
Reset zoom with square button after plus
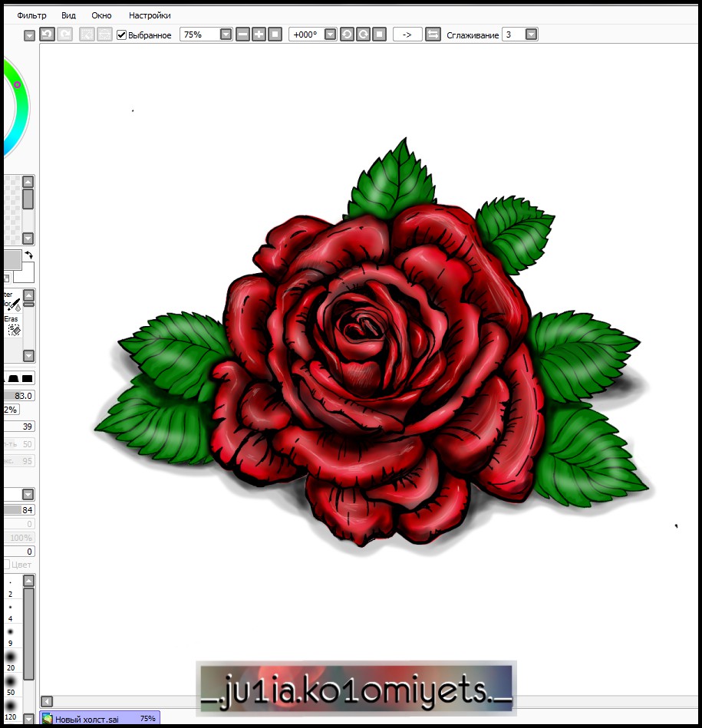tap(275, 35)
